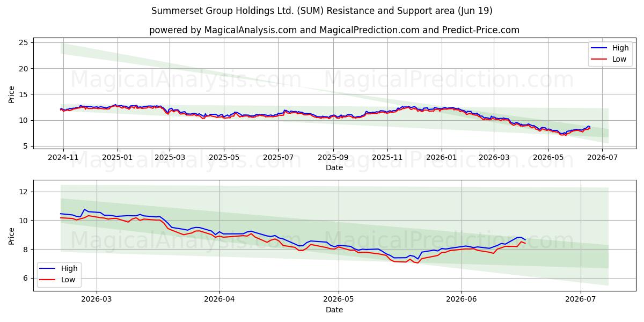Click the 'Price' axis label of the top chart

(12, 94)
